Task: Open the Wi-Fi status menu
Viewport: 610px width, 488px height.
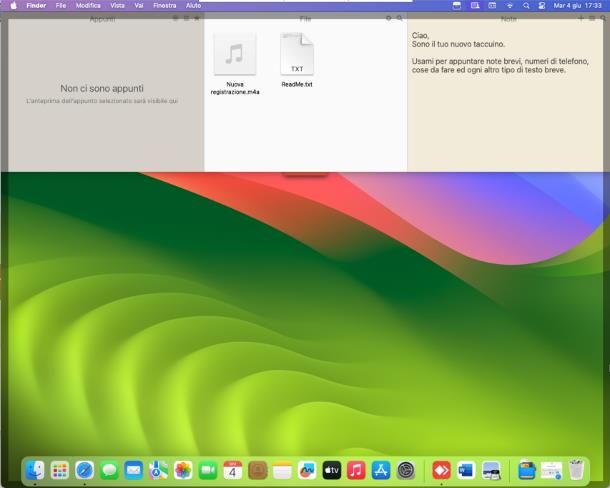Action: tap(510, 5)
